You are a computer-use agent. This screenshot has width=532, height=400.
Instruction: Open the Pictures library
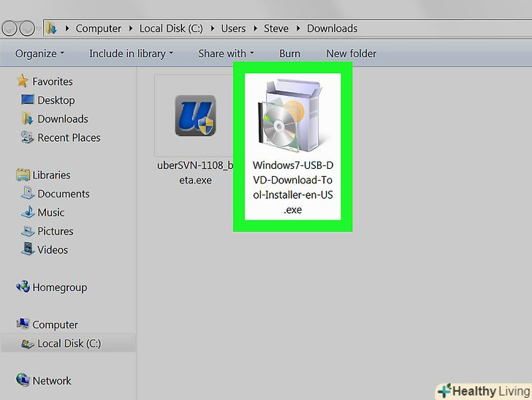click(x=56, y=231)
